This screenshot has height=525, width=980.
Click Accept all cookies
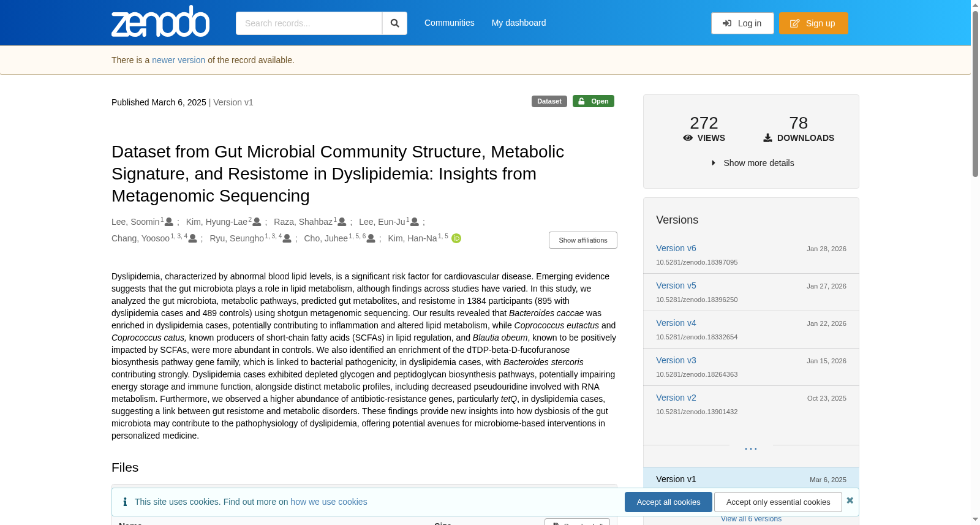668,502
